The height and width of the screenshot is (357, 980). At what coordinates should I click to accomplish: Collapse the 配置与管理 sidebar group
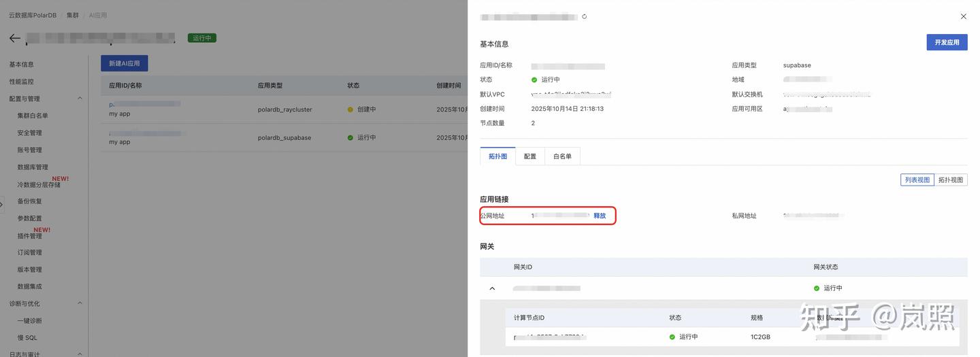[x=80, y=99]
